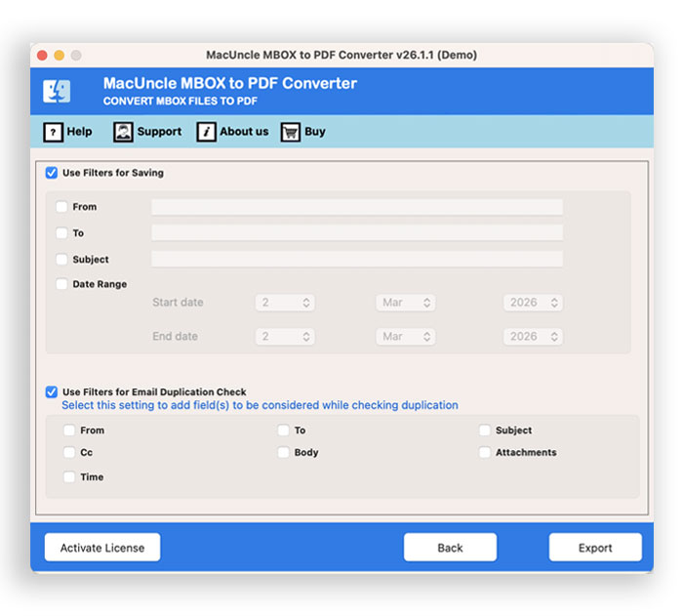The height and width of the screenshot is (616, 683).
Task: Open the Support menu label
Action: click(x=159, y=131)
